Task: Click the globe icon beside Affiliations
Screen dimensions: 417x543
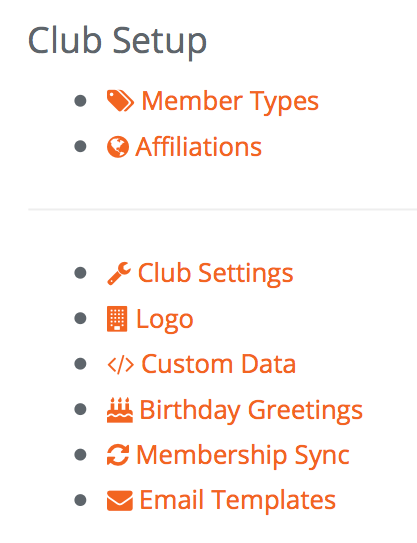Action: point(118,147)
